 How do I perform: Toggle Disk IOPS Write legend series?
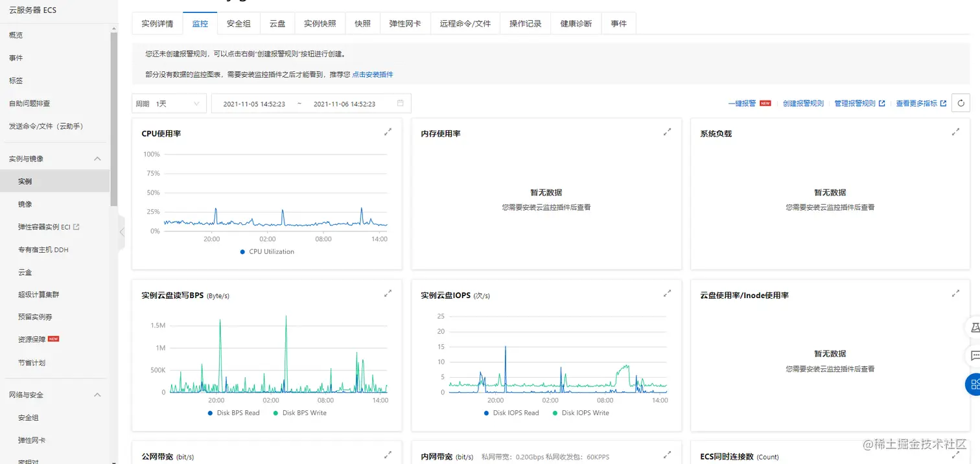(581, 413)
